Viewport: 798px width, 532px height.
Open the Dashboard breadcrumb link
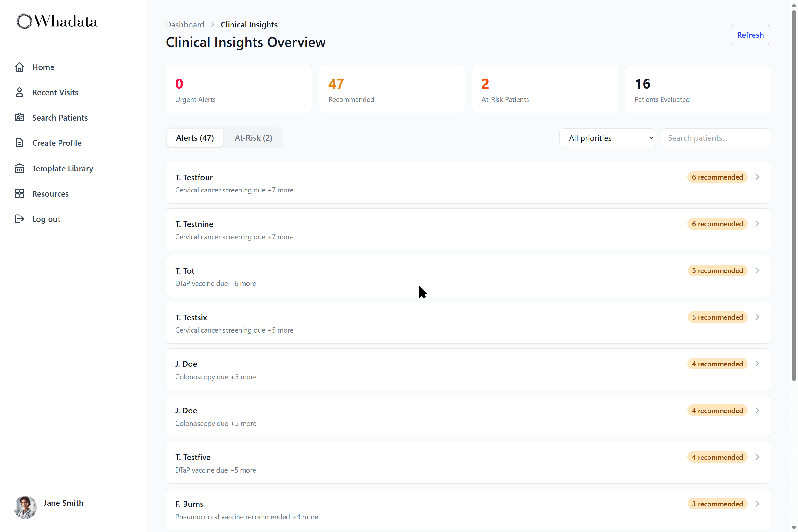(185, 24)
